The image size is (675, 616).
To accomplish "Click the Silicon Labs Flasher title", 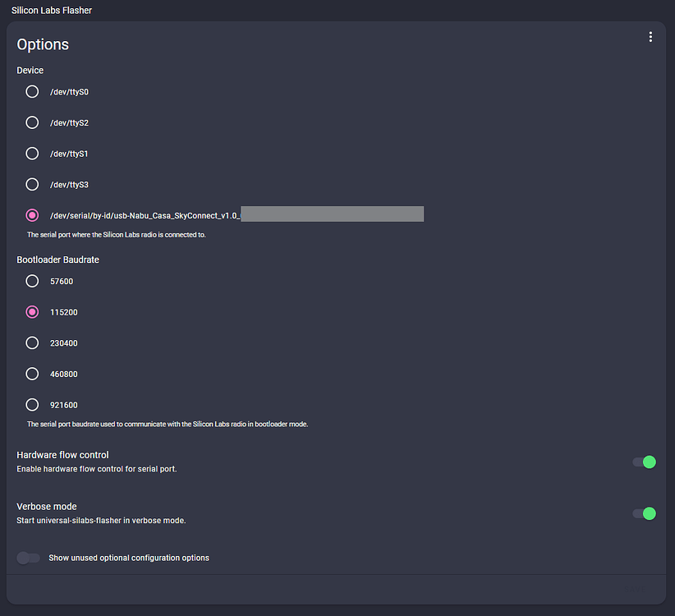I will point(52,11).
